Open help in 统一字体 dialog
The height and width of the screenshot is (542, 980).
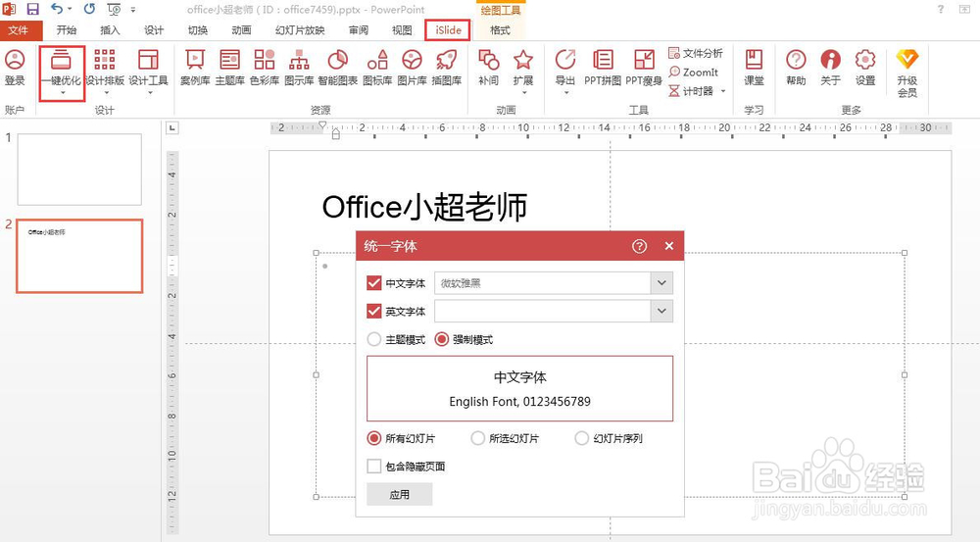[639, 246]
